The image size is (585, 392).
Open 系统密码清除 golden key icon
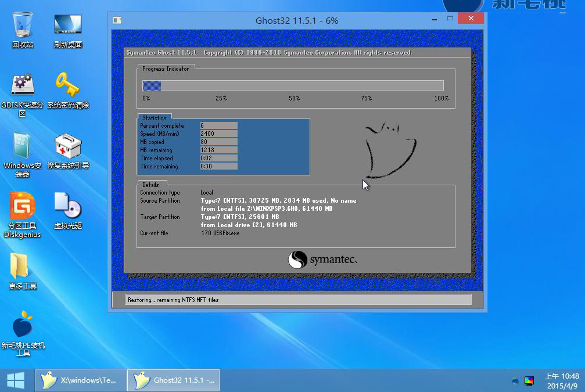pyautogui.click(x=68, y=91)
